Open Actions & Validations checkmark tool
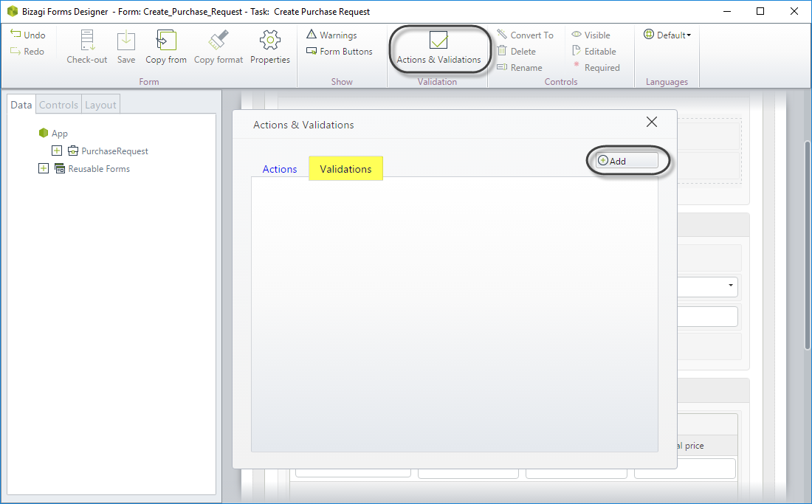Image resolution: width=812 pixels, height=504 pixels. tap(438, 47)
